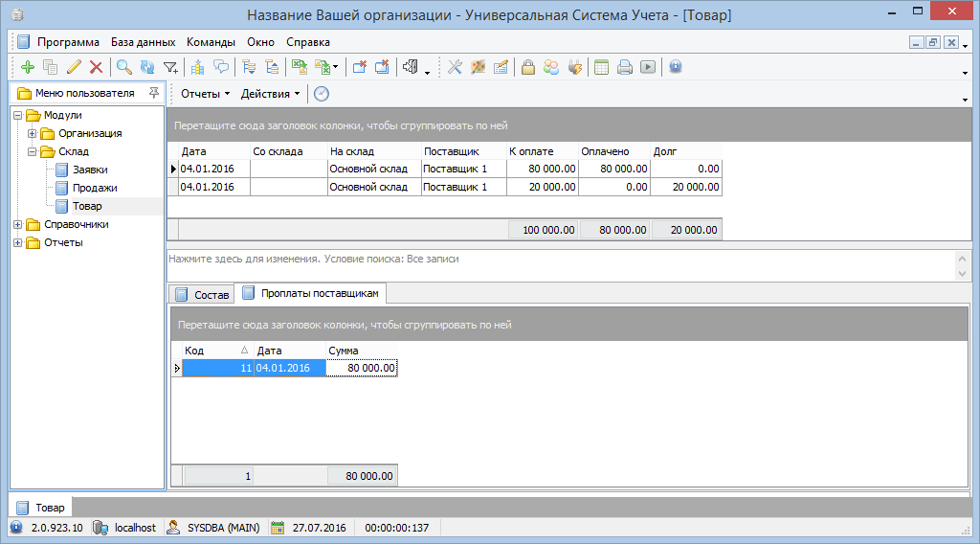Screen dimensions: 980x544
Task: Open the Действия dropdown button
Action: [269, 94]
